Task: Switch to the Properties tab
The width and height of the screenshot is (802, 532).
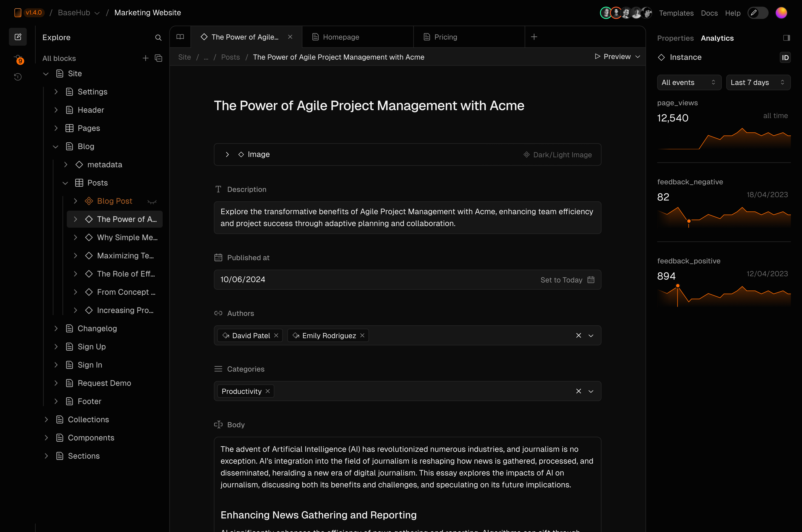Action: [675, 38]
